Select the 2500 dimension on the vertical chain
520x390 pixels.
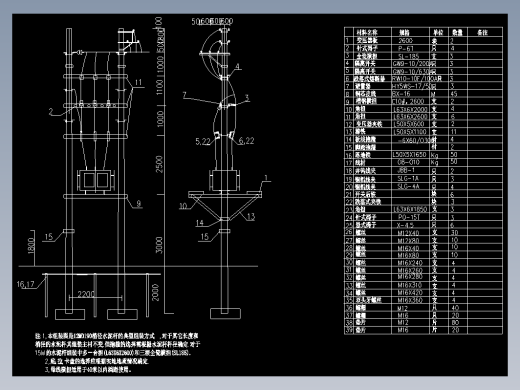(x=160, y=164)
